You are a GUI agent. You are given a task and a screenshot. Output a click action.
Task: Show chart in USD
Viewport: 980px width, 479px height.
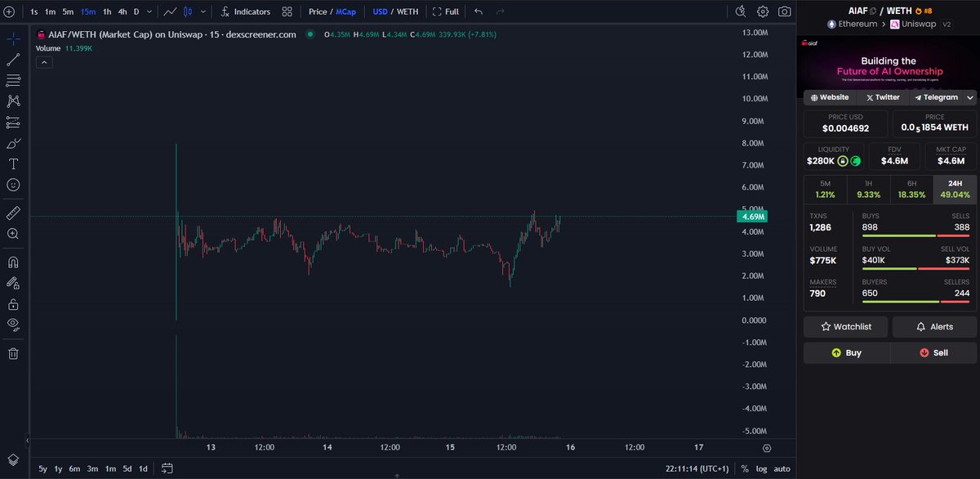[x=380, y=11]
